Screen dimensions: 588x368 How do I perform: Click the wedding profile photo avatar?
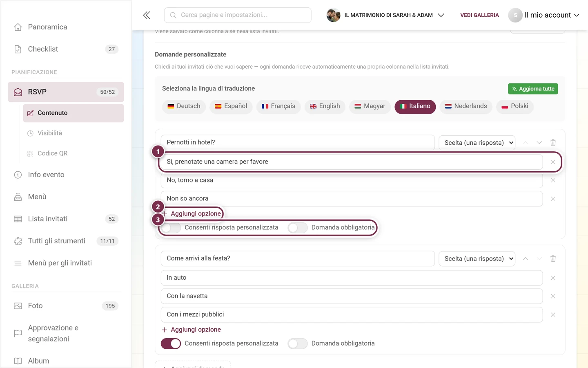(x=334, y=15)
